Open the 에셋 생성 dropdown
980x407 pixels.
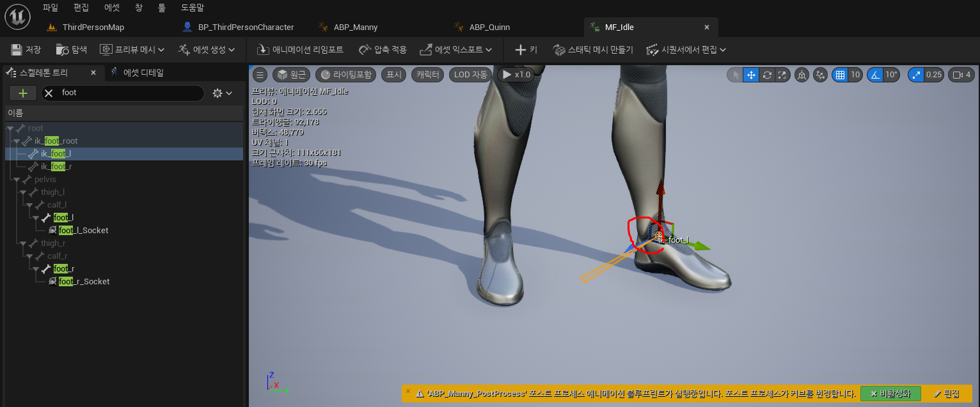tap(207, 49)
